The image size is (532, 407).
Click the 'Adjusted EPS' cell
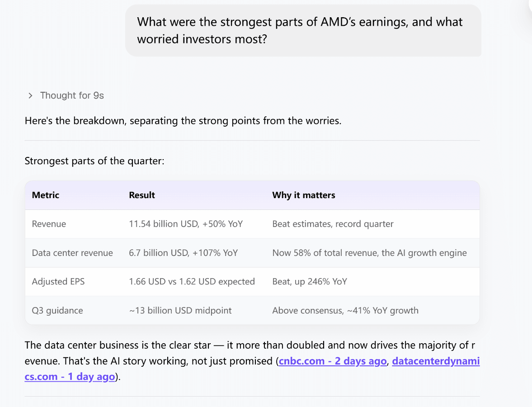[58, 282]
